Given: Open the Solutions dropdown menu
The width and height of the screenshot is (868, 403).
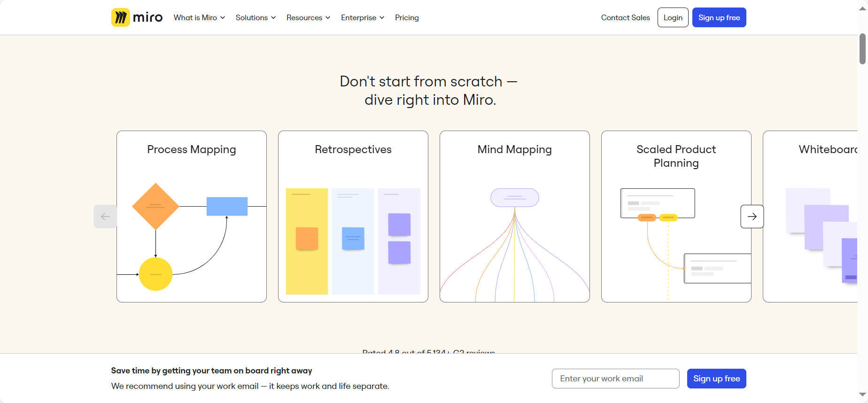Looking at the screenshot, I should point(256,17).
